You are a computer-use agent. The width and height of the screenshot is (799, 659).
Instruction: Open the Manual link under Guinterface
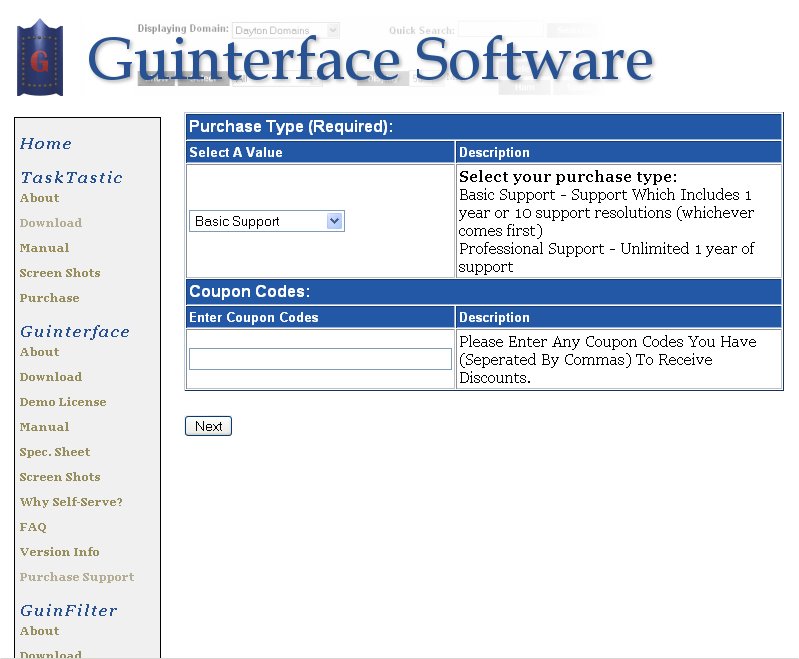44,427
